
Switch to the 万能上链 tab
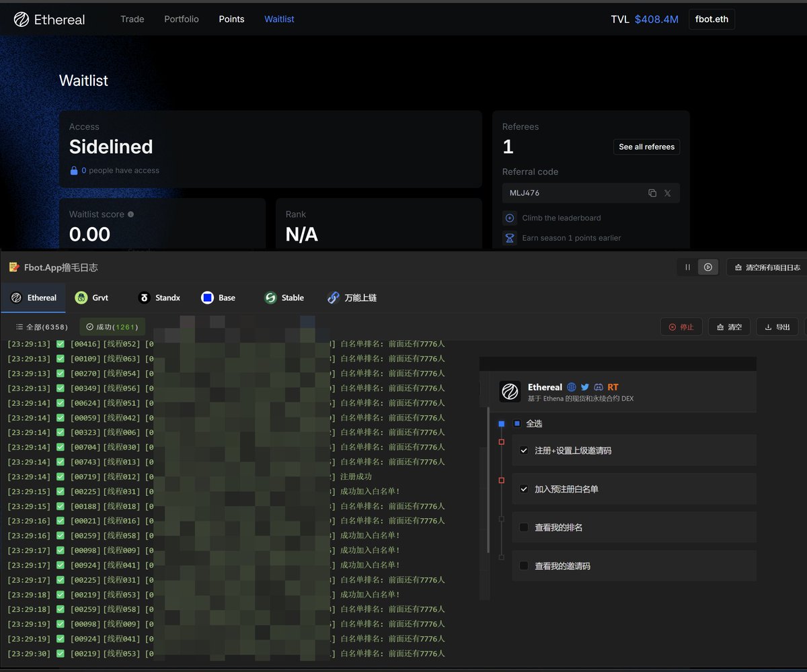(x=352, y=298)
